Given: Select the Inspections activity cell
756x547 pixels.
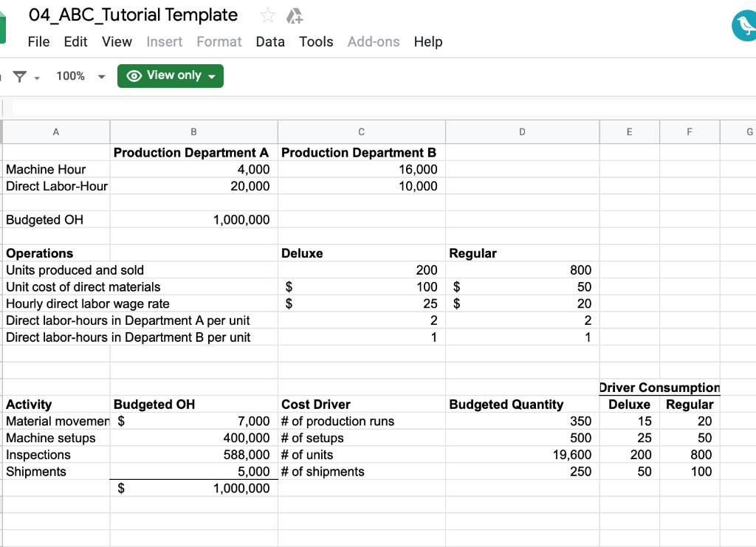Looking at the screenshot, I should click(x=56, y=455).
